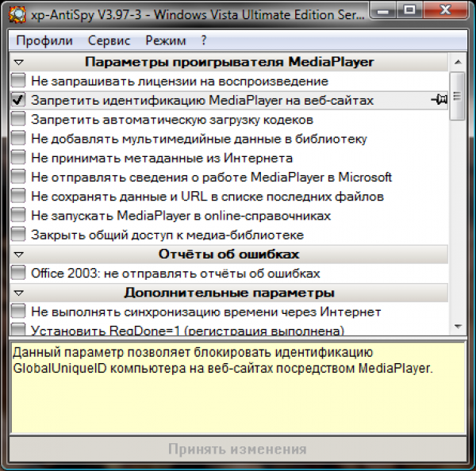This screenshot has width=476, height=471.
Task: Open the Профили menu
Action: point(44,40)
